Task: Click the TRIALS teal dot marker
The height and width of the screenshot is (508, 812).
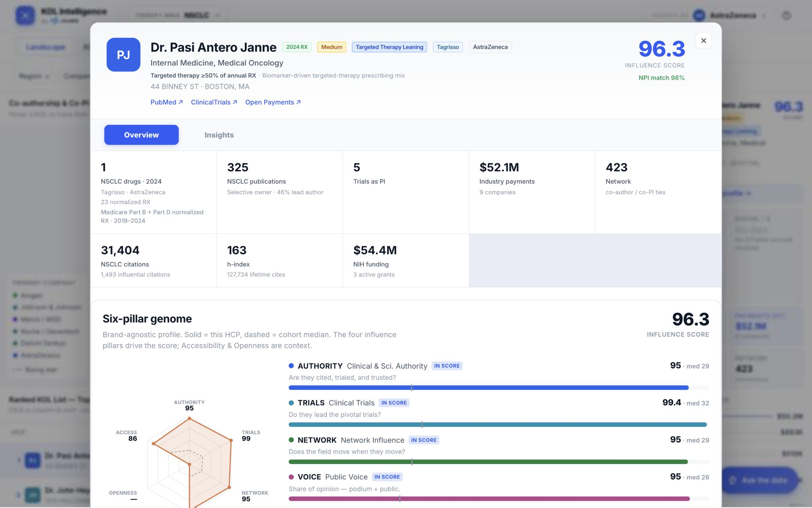Action: (x=291, y=403)
